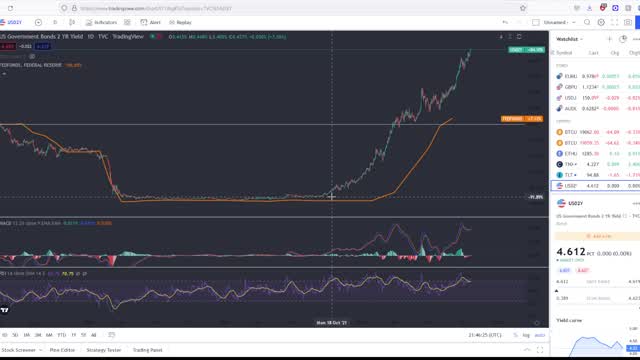Screen dimensions: 640x360
Task: Set range to 6M
Action: (x=49, y=335)
